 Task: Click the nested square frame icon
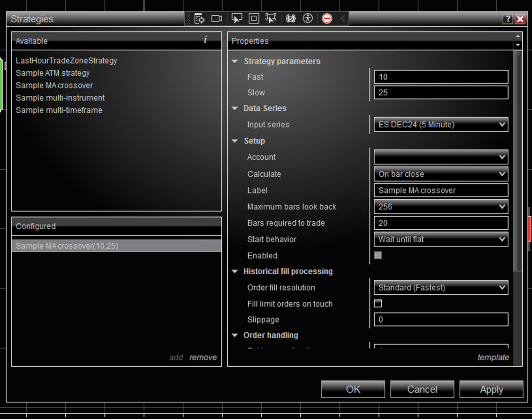[254, 19]
